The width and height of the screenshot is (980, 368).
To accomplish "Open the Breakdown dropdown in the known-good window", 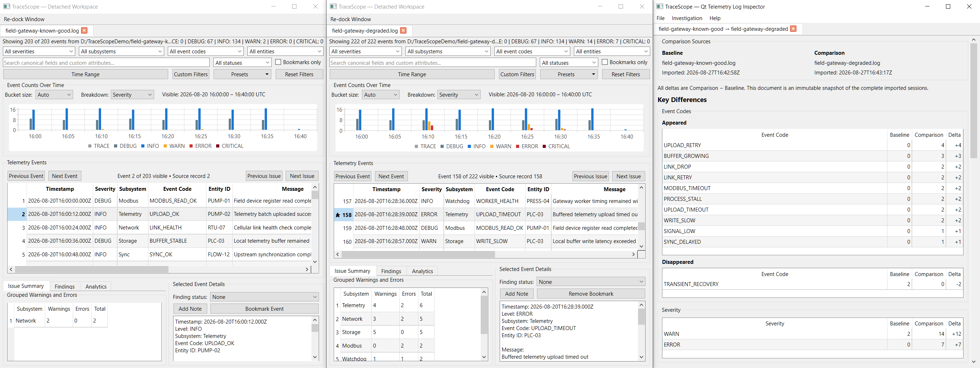I will [132, 95].
